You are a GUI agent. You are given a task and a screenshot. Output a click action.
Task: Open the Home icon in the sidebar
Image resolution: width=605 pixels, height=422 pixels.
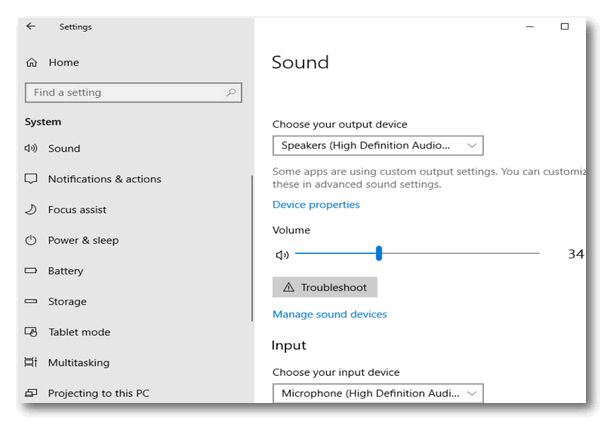32,62
